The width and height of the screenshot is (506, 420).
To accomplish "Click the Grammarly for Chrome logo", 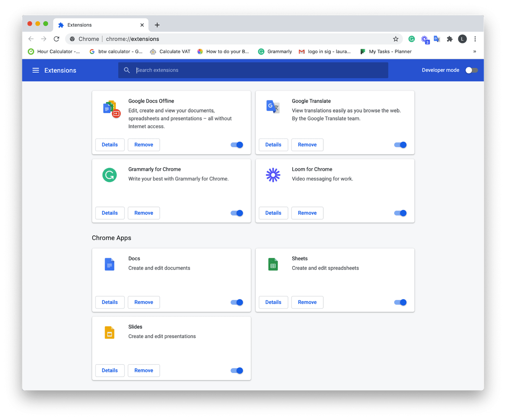I will coord(110,175).
